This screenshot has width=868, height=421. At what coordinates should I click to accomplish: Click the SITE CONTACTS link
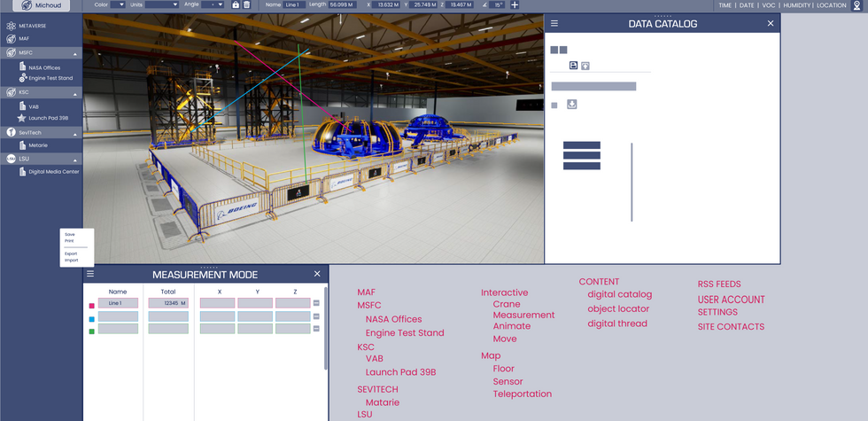(731, 326)
